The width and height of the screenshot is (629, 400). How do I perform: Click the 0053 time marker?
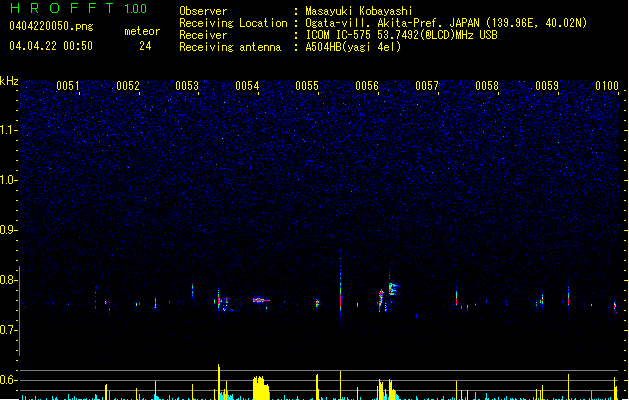(187, 86)
